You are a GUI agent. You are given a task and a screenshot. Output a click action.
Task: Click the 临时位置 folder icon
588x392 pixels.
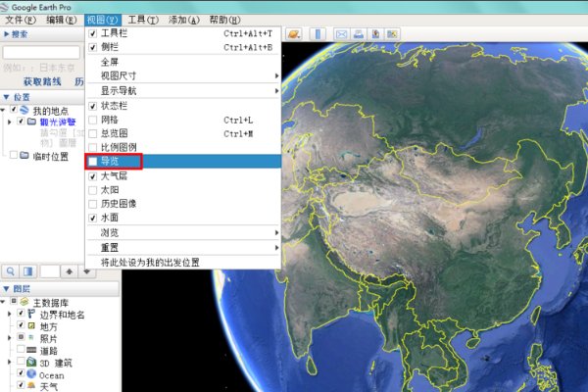[x=24, y=155]
